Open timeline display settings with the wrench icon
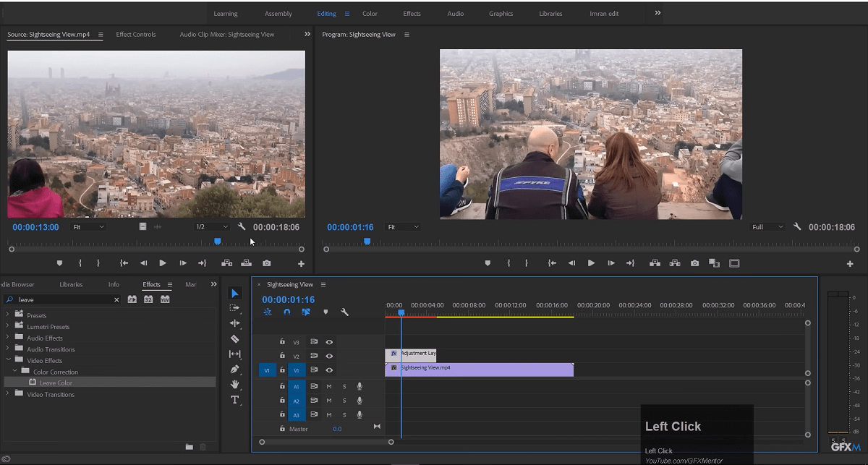This screenshot has height=465, width=868. [344, 312]
